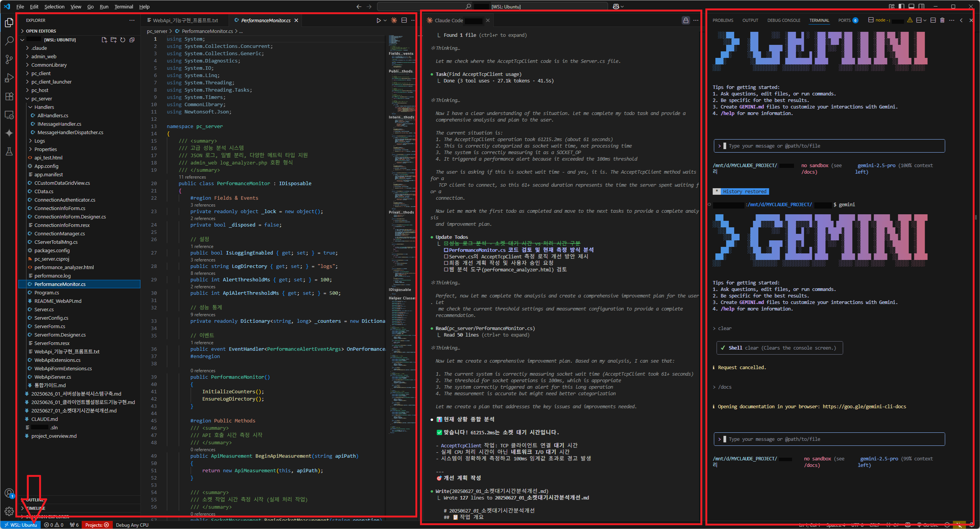Open the Extensions view icon
This screenshot has width=980, height=529.
tap(9, 96)
